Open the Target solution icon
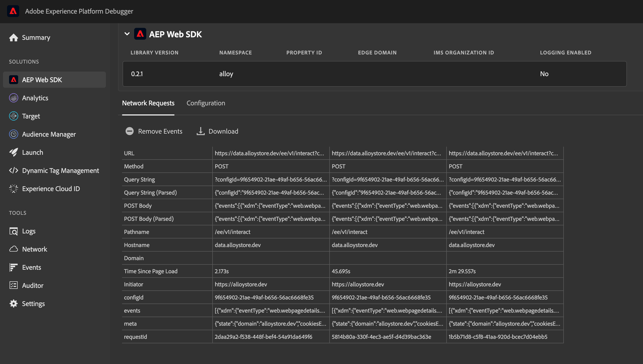The width and height of the screenshot is (643, 364). (14, 116)
